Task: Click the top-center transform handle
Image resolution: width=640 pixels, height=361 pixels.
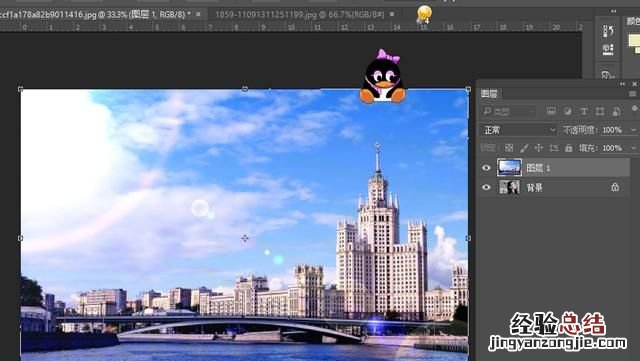Action: 244,89
